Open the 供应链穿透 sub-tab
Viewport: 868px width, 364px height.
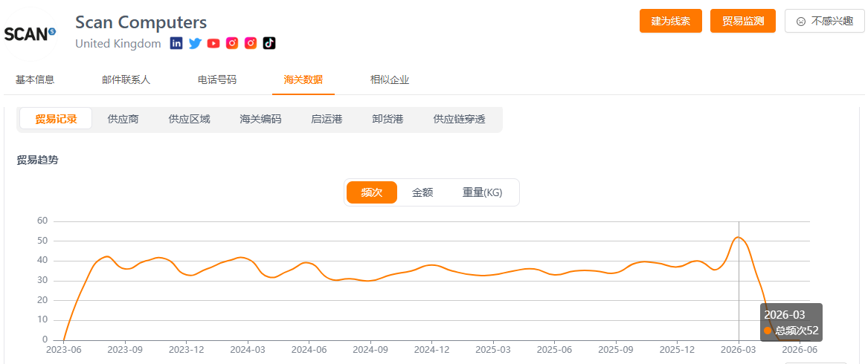click(460, 119)
